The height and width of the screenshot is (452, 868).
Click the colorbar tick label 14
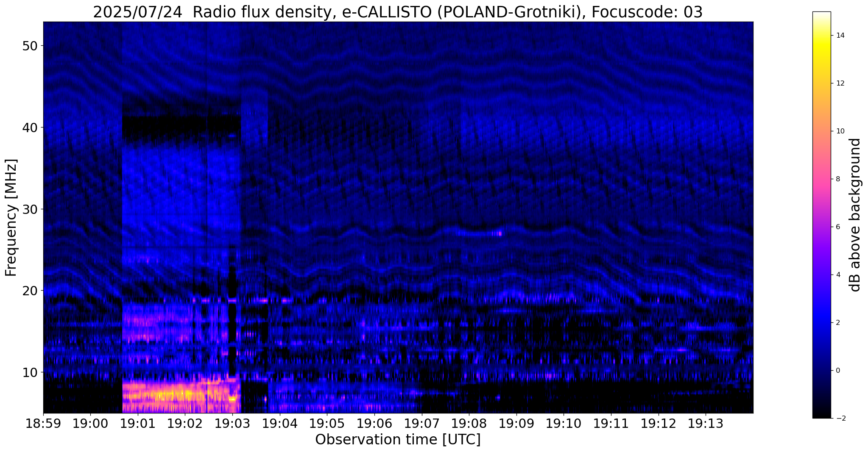tap(840, 36)
